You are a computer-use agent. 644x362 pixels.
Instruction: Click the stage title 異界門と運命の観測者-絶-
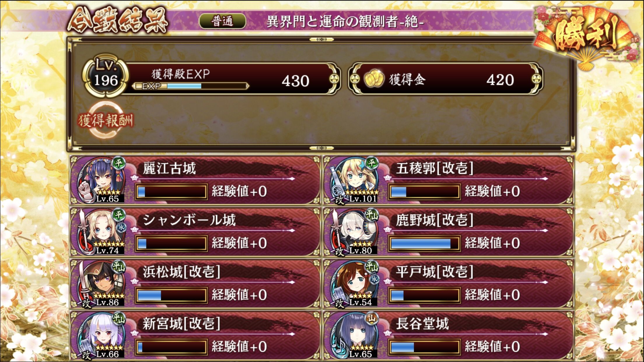tap(345, 21)
